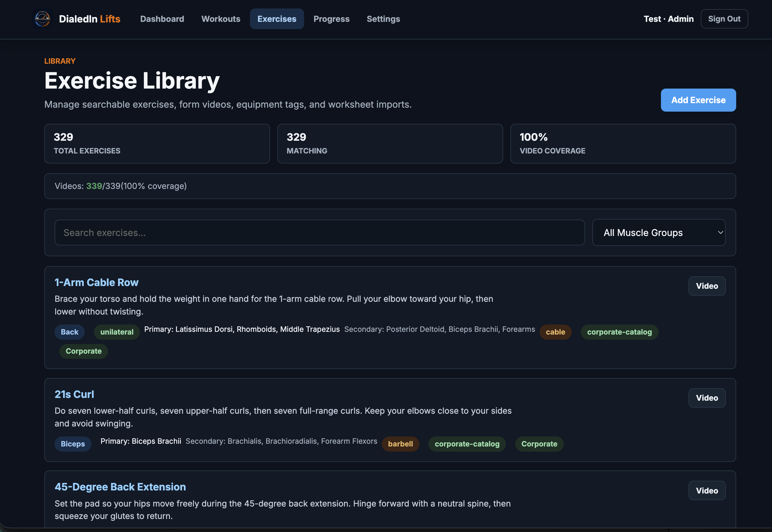The height and width of the screenshot is (532, 772).
Task: Click the 329 Matching stat card
Action: click(x=390, y=144)
